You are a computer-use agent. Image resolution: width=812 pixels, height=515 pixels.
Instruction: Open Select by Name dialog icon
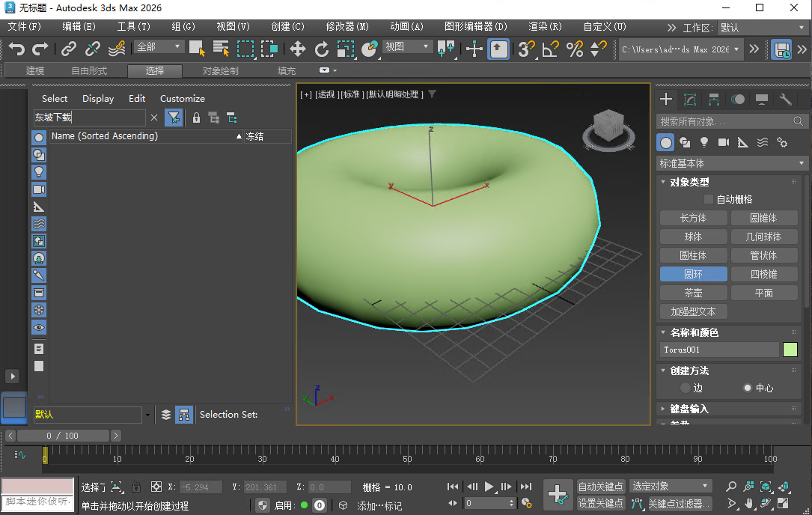coord(221,47)
